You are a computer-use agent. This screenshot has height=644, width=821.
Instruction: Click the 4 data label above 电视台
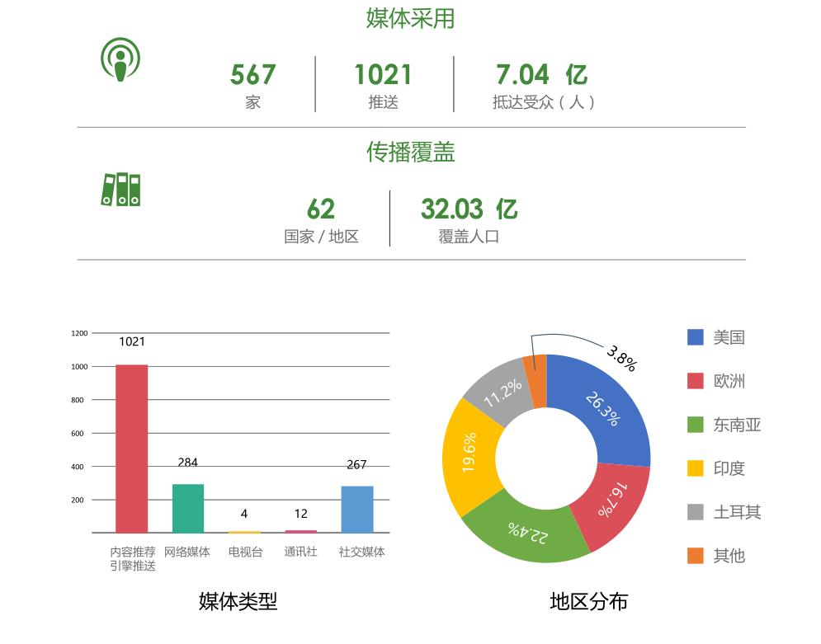(244, 514)
